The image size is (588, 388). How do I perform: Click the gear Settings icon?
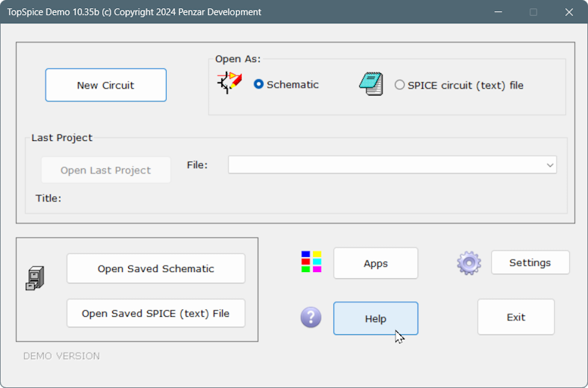[x=469, y=263]
